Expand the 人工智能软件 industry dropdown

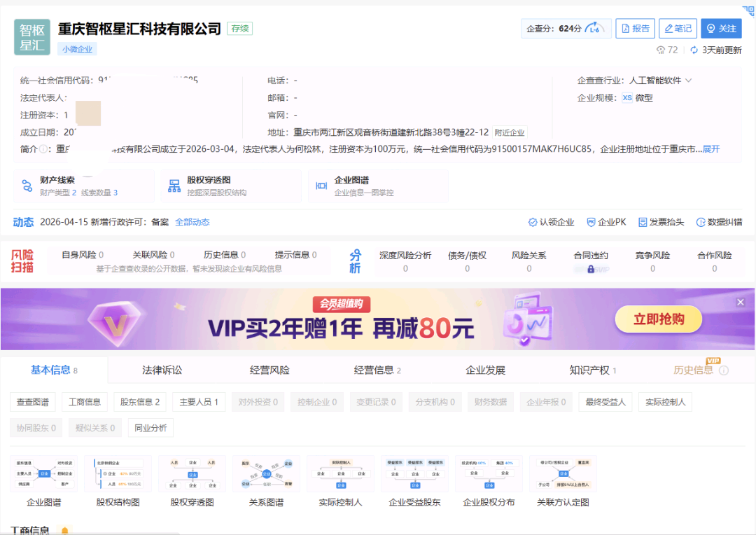(x=689, y=81)
